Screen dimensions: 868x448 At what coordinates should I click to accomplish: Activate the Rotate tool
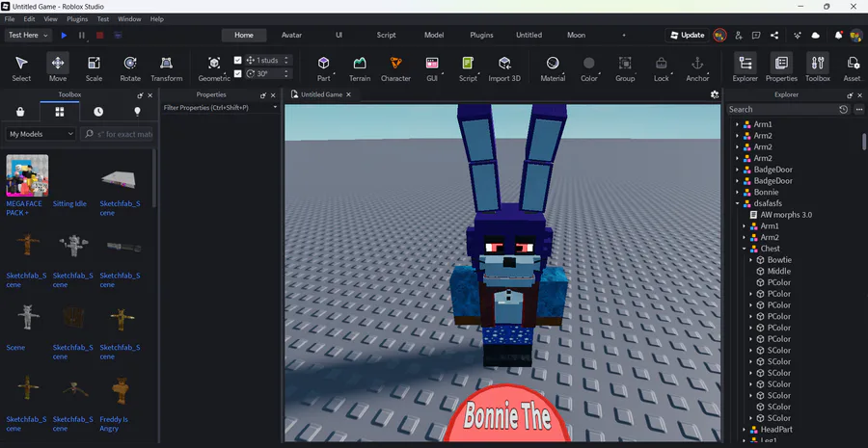coord(130,68)
